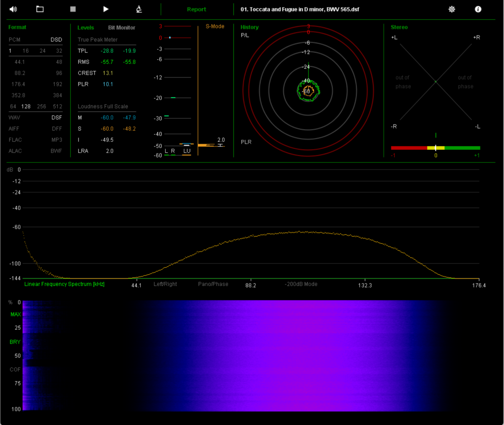Image resolution: width=504 pixels, height=425 pixels.
Task: Select the 352.8 sample rate
Action: click(x=18, y=96)
